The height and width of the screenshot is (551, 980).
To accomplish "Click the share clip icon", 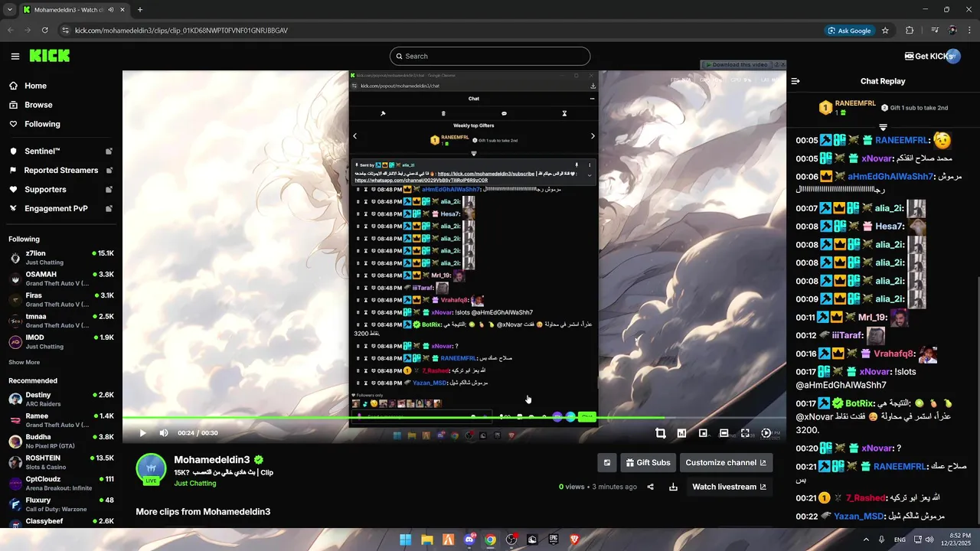I will tap(650, 487).
